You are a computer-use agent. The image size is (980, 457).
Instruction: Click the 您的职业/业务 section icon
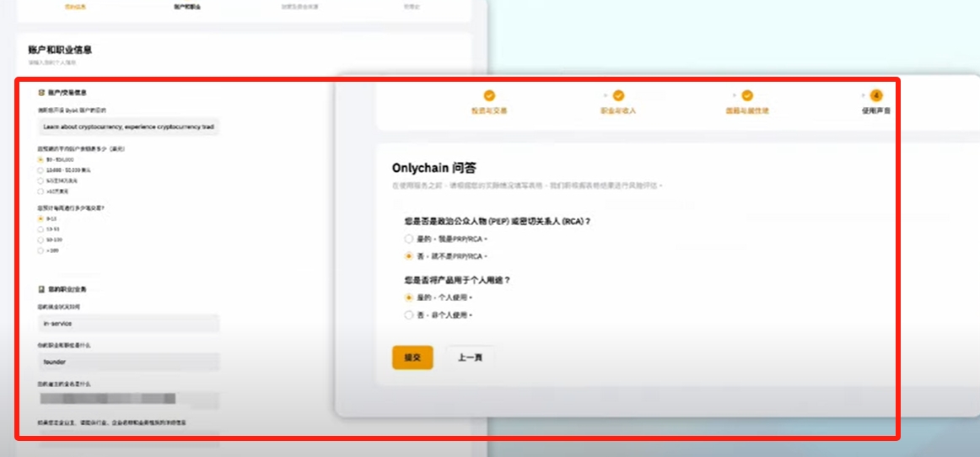(41, 289)
